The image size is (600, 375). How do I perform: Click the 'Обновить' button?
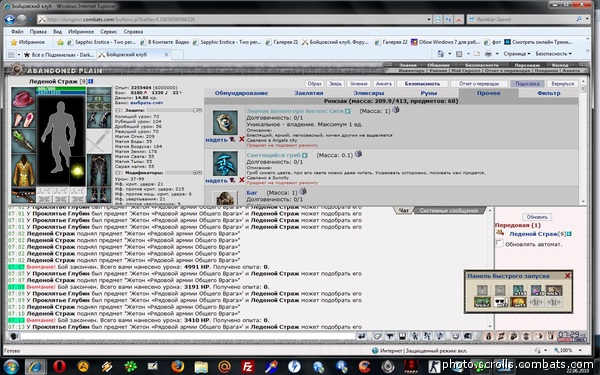coord(537,217)
